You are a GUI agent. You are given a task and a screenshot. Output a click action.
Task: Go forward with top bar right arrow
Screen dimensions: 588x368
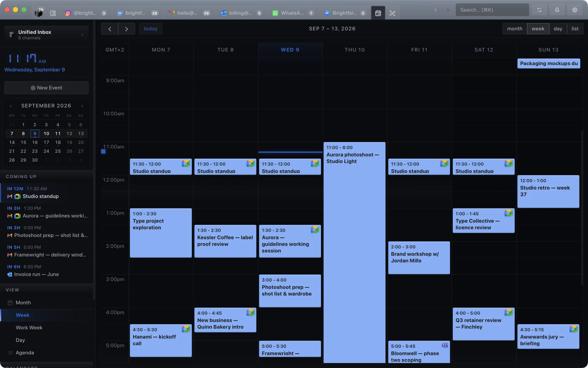pos(448,10)
